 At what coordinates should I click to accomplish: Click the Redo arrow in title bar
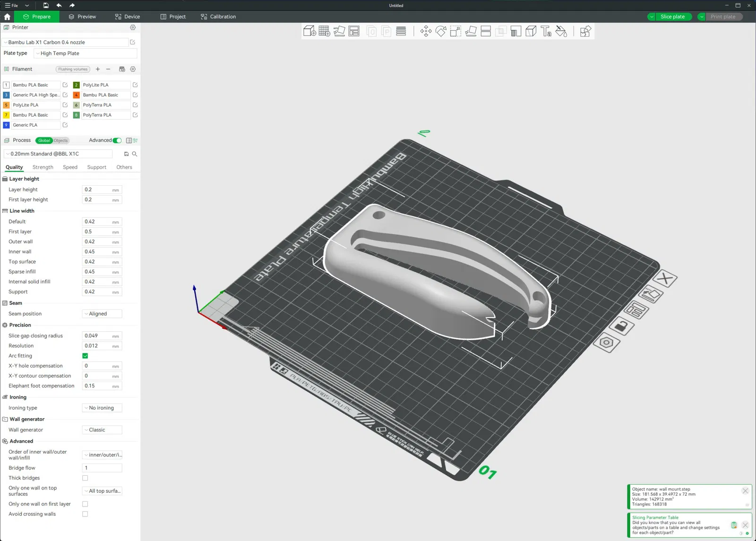pyautogui.click(x=72, y=6)
